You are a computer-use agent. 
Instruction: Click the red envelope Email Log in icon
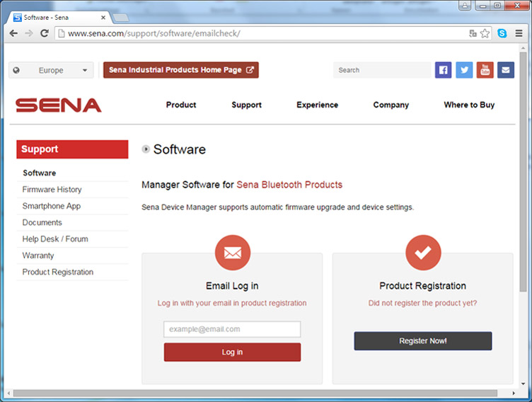233,253
